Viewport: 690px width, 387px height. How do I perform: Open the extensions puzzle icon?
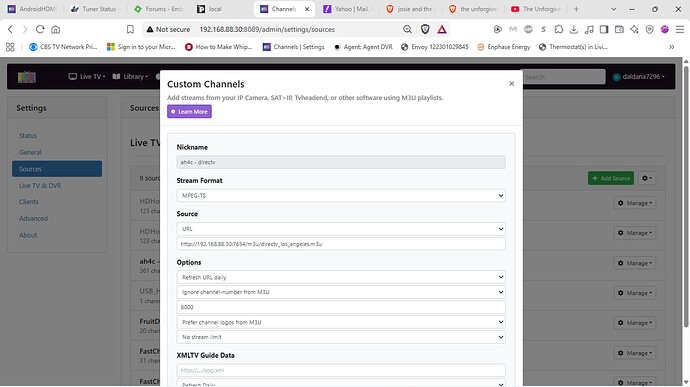(558, 29)
